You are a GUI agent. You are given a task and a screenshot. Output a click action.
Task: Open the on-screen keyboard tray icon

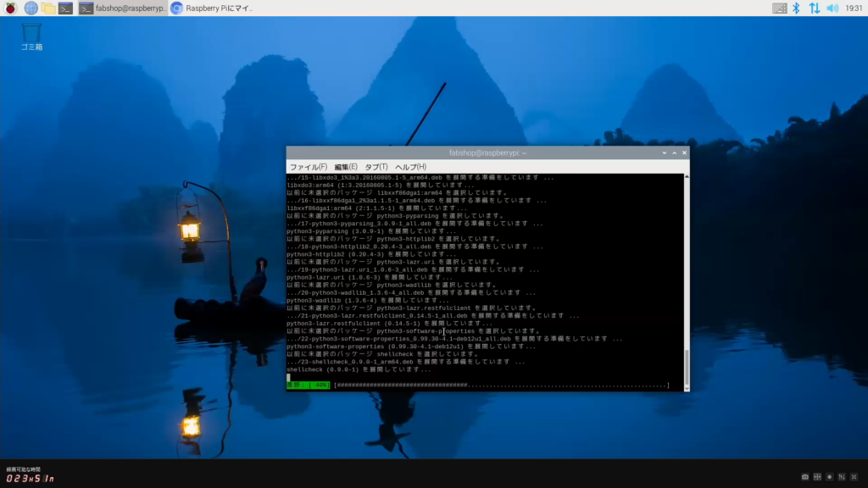coord(779,8)
